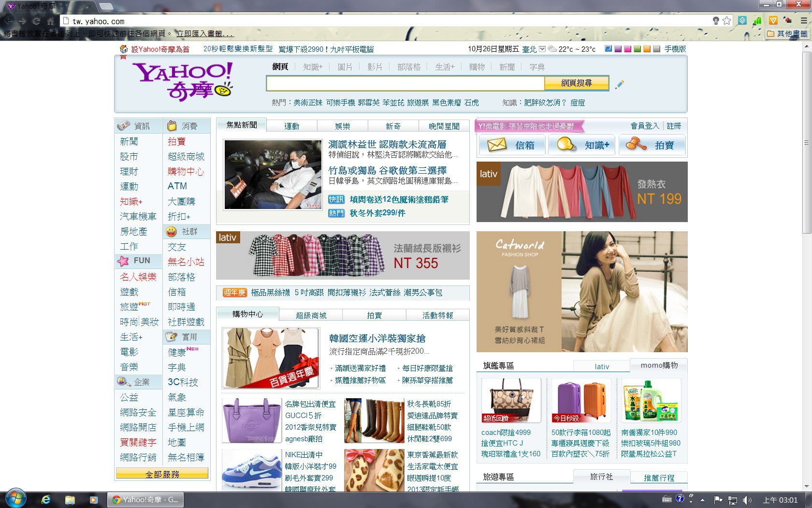Click the 網頁搜尋 search button

577,83
